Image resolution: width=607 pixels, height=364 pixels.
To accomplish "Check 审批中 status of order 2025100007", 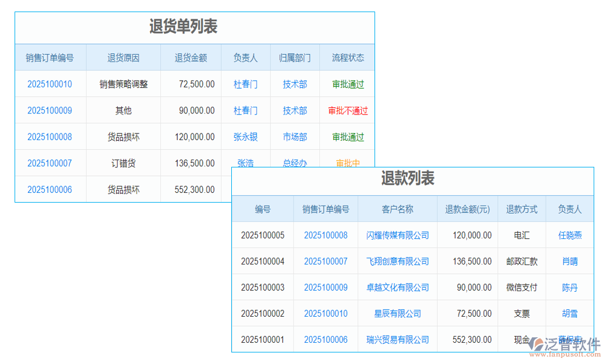I will 347,163.
